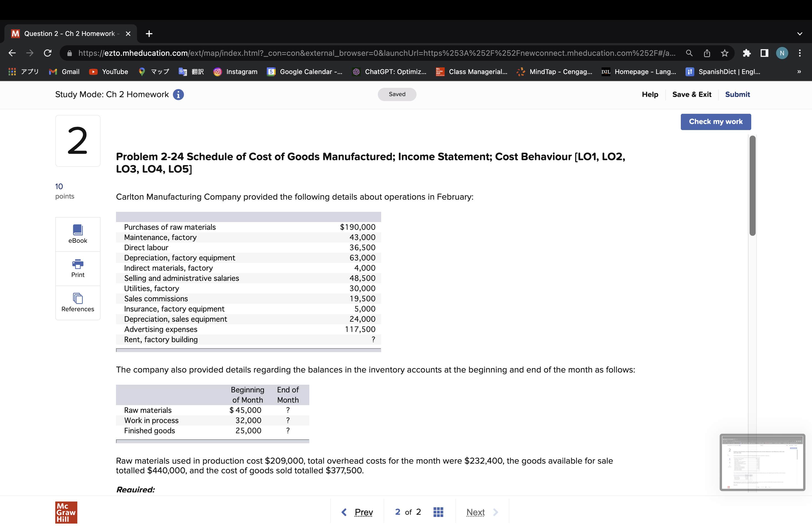This screenshot has width=812, height=528.
Task: Open the browser extensions puzzle icon
Action: tap(747, 53)
